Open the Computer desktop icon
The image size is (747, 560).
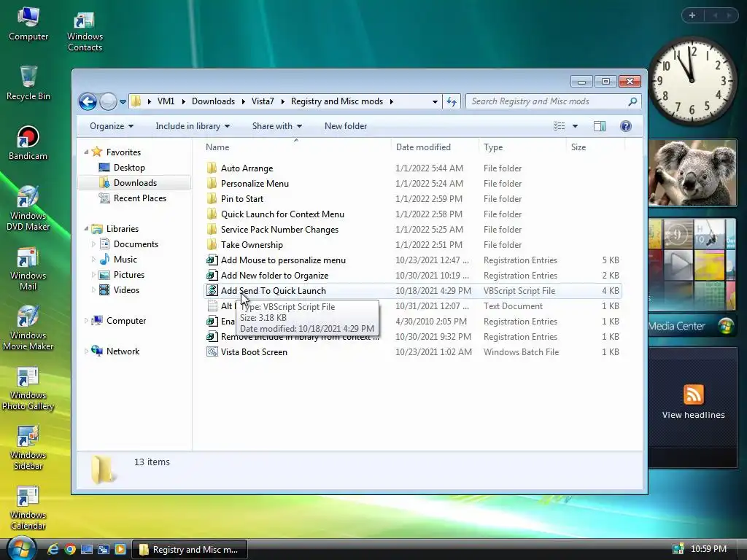[28, 24]
